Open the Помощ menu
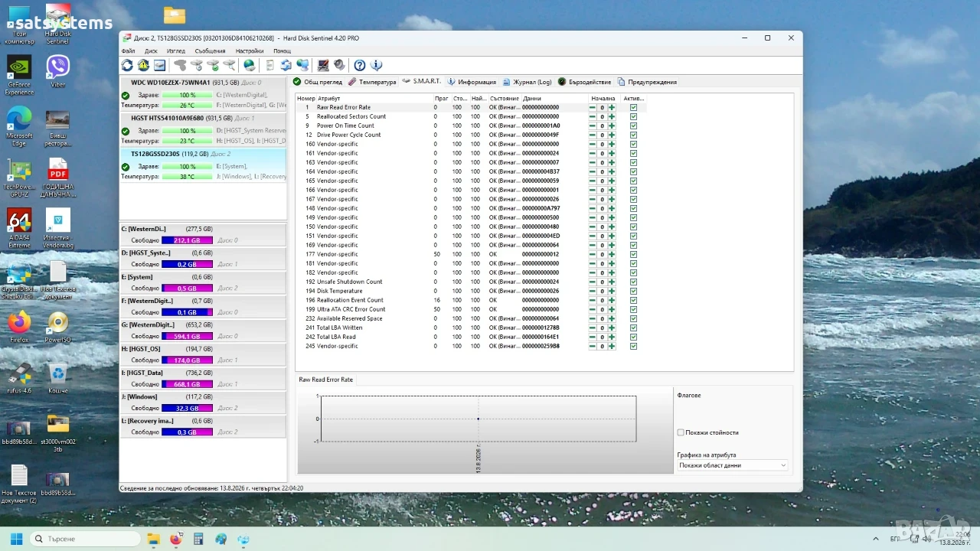The width and height of the screenshot is (980, 551). click(x=282, y=51)
